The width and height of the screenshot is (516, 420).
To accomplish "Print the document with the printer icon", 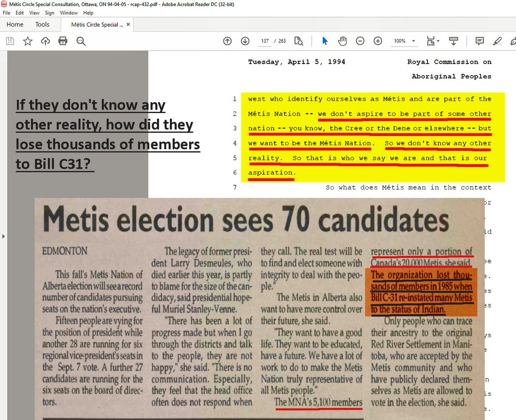I will [63, 41].
